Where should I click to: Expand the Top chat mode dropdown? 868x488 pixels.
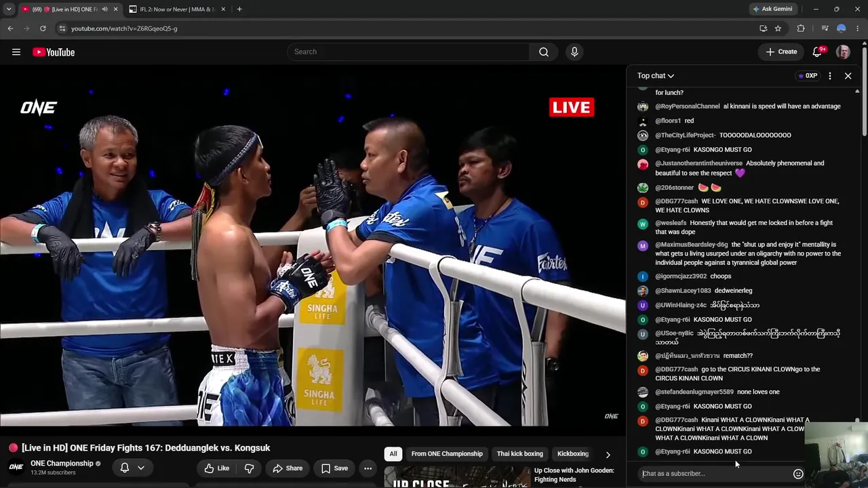coord(655,76)
